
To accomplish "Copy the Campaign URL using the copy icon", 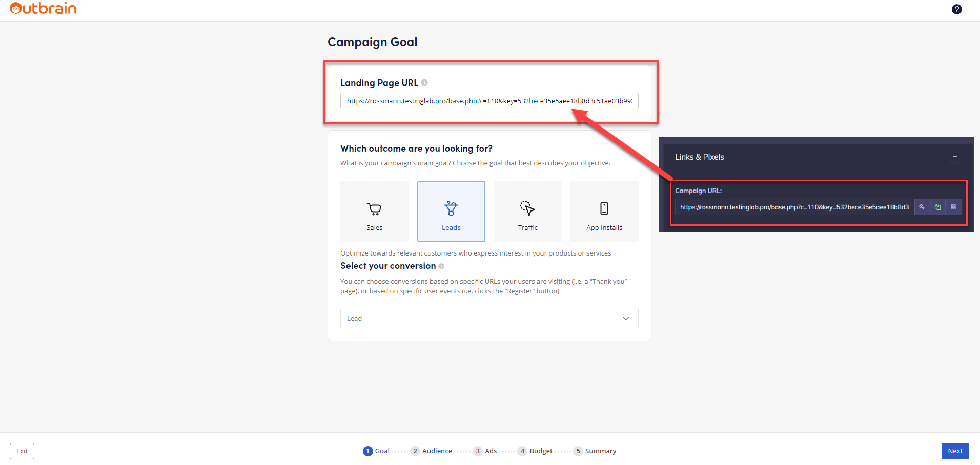I will point(937,207).
